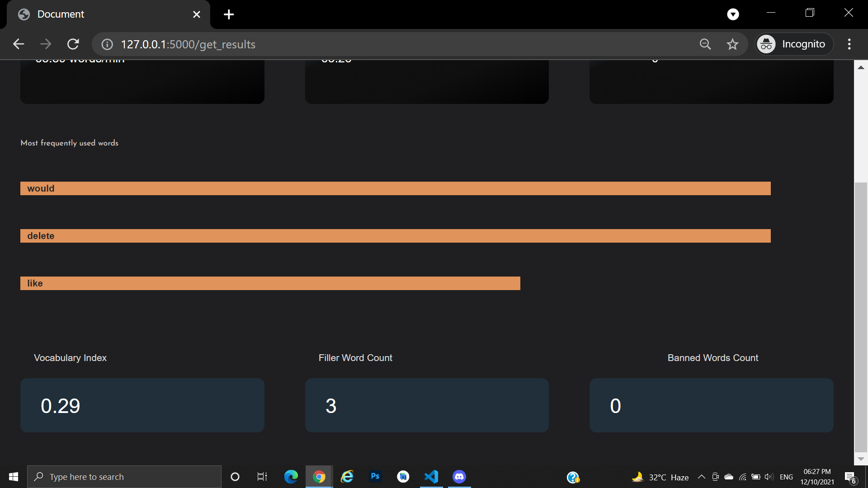Screen dimensions: 868x488
Task: Reload the get_results page
Action: coord(73,44)
